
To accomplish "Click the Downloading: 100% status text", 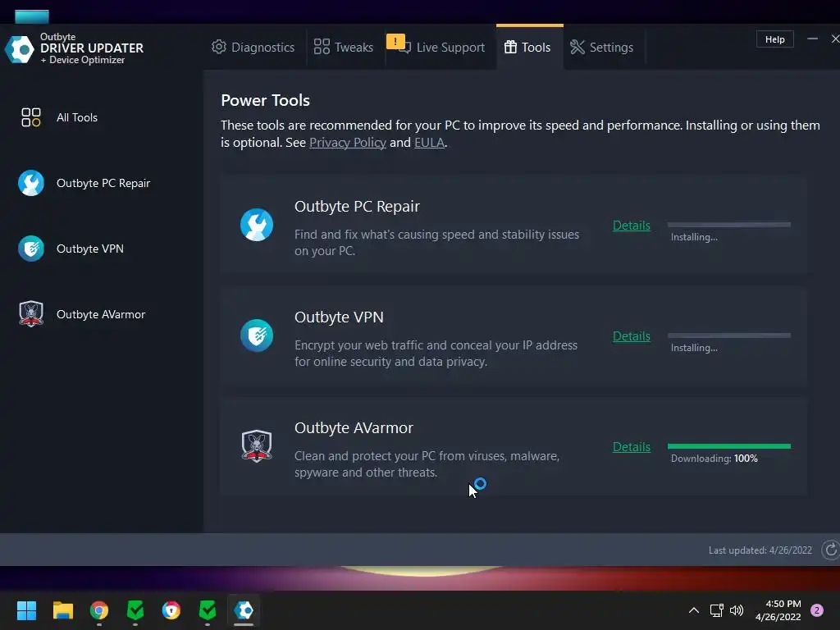I will click(714, 459).
